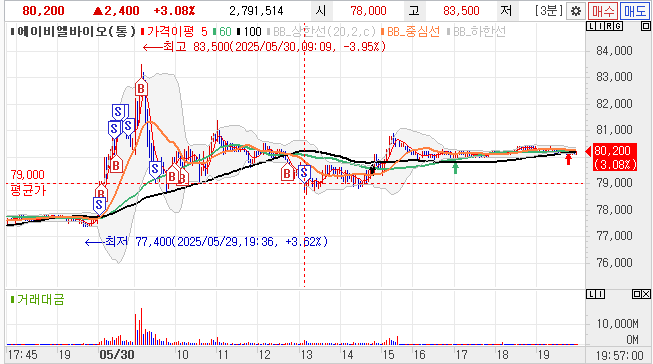This screenshot has height=364, width=653.
Task: Click the 13 hour time axis label
Action: click(x=307, y=355)
